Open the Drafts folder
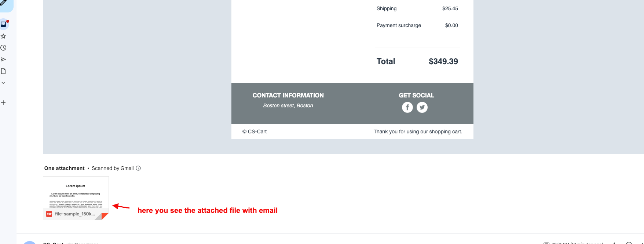Viewport: 644px width, 244px height. (x=3, y=71)
